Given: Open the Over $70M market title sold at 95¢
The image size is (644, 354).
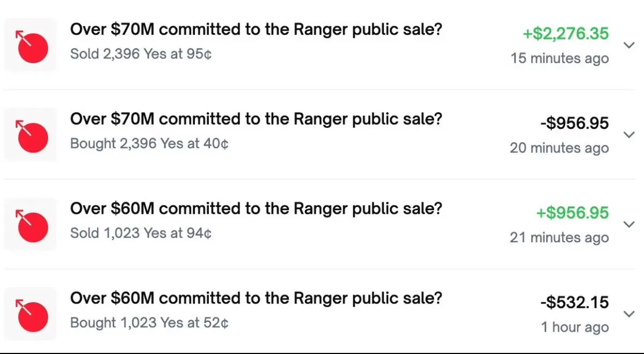Looking at the screenshot, I should click(x=256, y=30).
